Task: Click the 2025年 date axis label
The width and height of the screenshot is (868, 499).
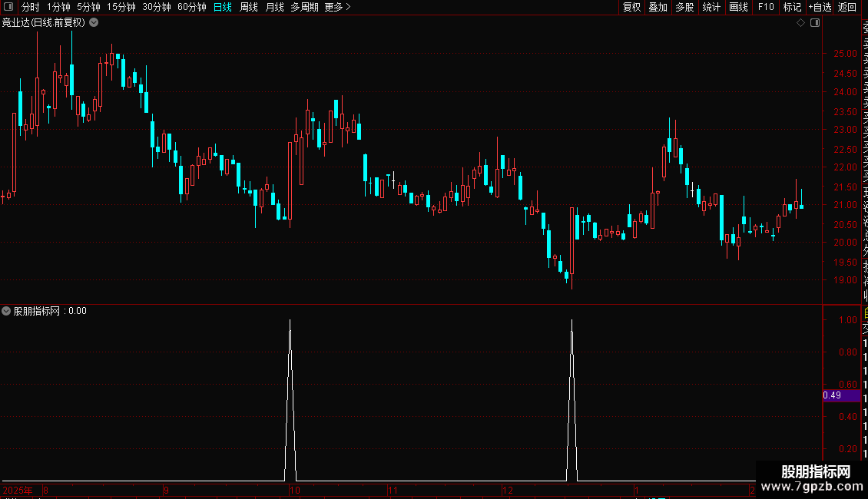Action: 18,490
